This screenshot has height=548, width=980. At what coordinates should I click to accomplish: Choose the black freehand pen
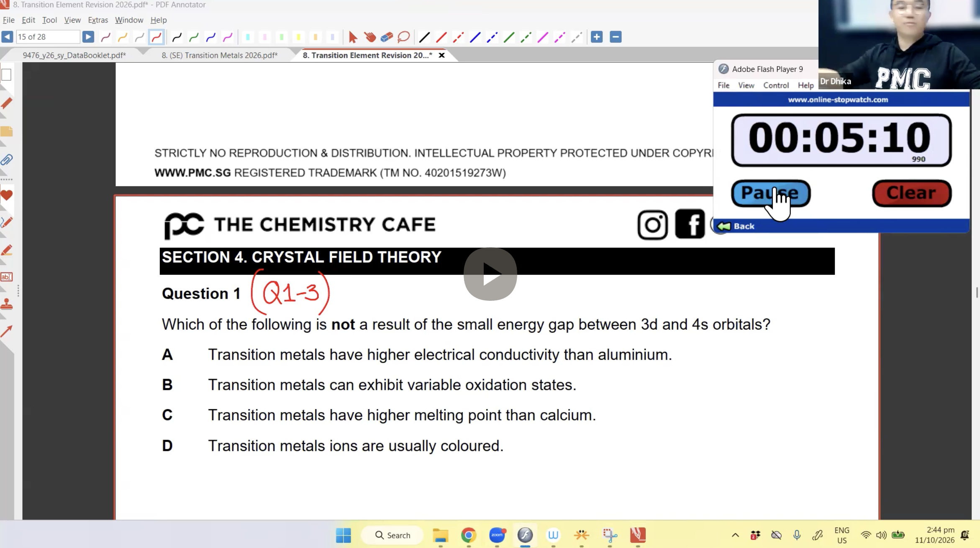[x=177, y=37]
